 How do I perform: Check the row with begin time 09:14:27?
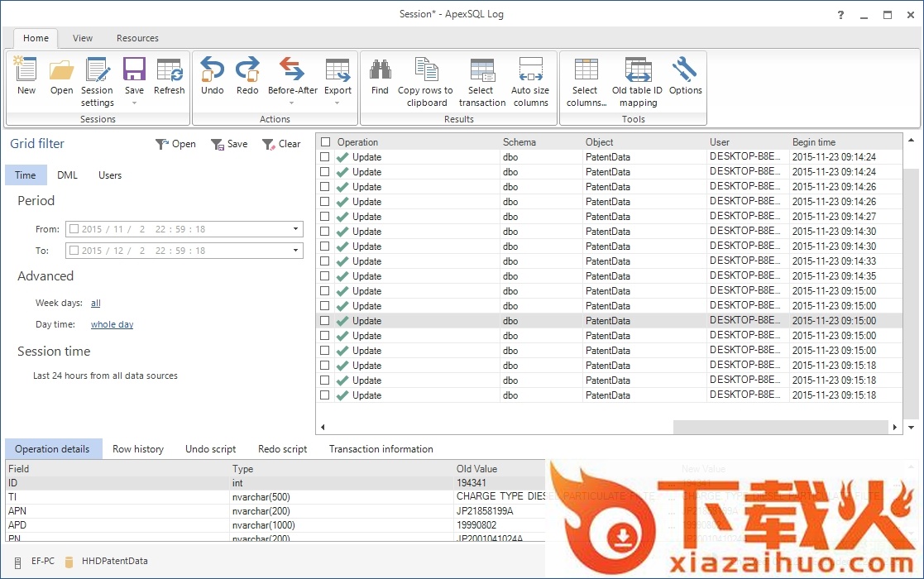point(325,216)
